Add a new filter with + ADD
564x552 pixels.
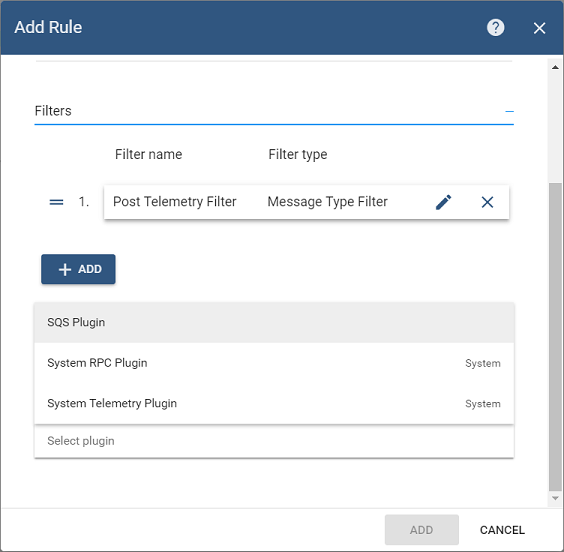click(x=78, y=269)
